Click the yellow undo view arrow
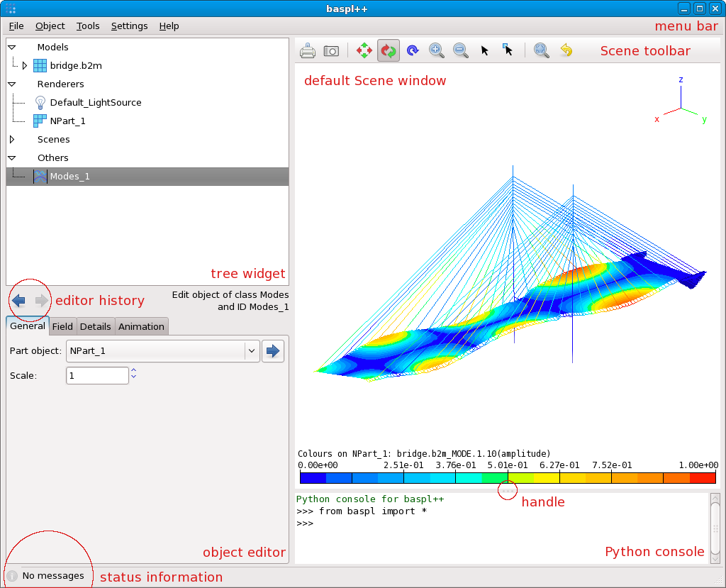 point(566,51)
